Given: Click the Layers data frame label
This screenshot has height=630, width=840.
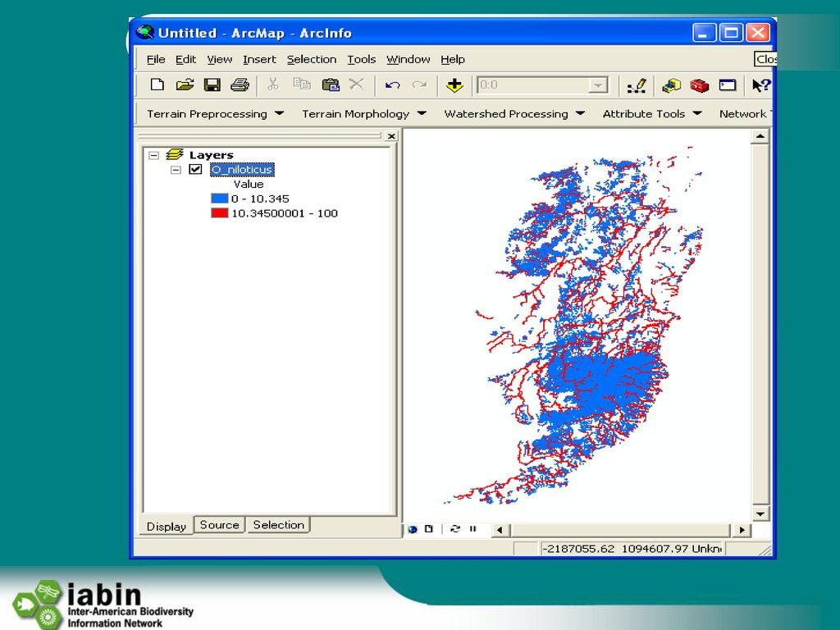Looking at the screenshot, I should [211, 155].
